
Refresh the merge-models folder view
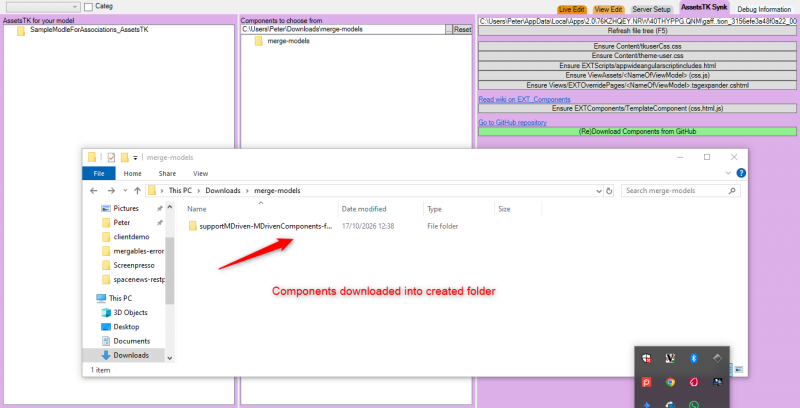click(x=609, y=191)
